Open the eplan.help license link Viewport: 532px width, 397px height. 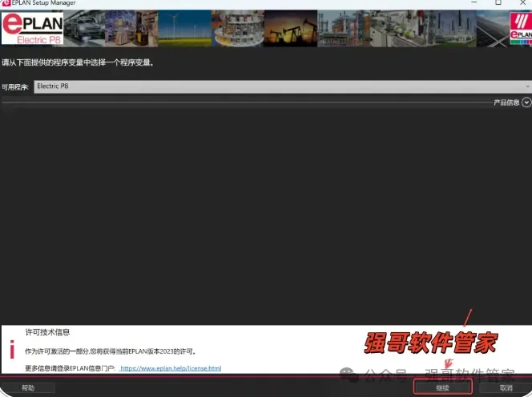[171, 368]
